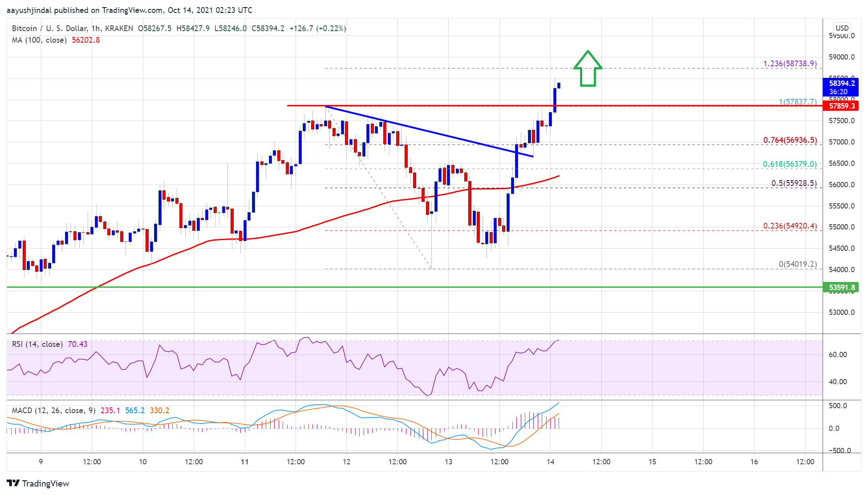Viewport: 868px width, 495px height.
Task: Select the MACD (12, 26, close, 9) label
Action: (x=53, y=410)
